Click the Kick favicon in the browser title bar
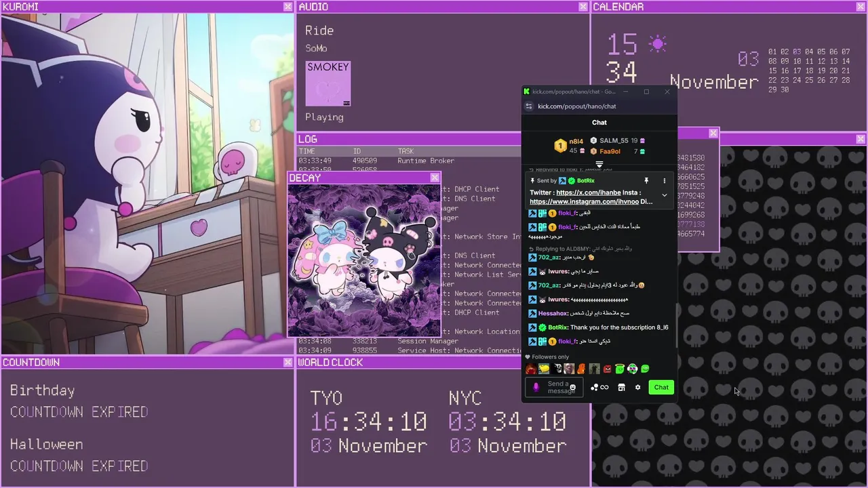Viewport: 868px width, 488px height. (x=526, y=91)
